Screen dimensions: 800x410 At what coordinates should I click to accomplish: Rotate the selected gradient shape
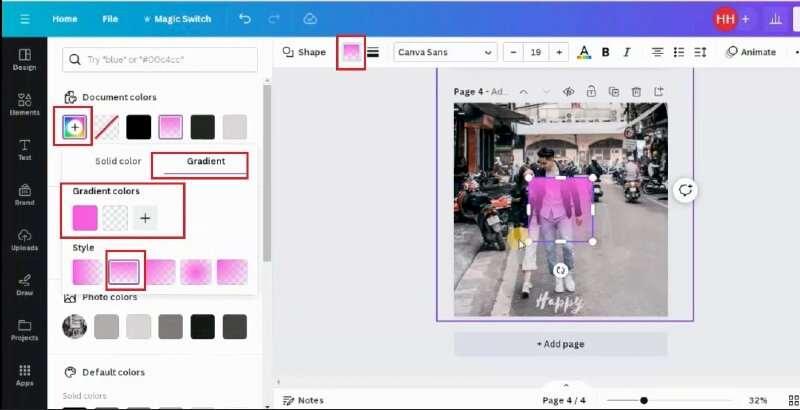coord(560,270)
